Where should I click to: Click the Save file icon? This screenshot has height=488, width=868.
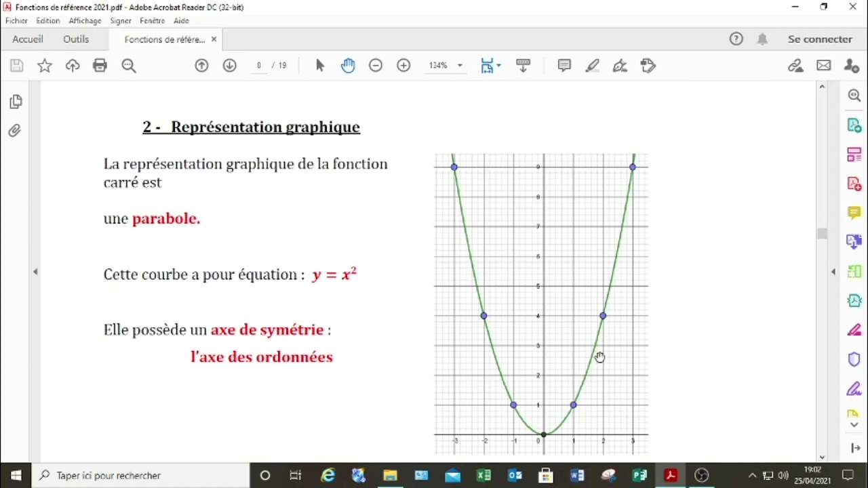(17, 66)
